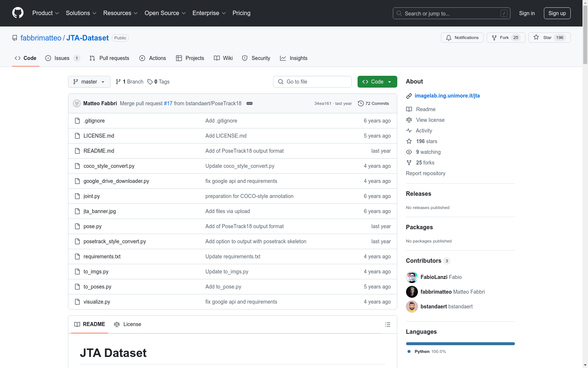Click the branch icon beside 1 Branch
The width and height of the screenshot is (588, 368).
click(x=118, y=82)
